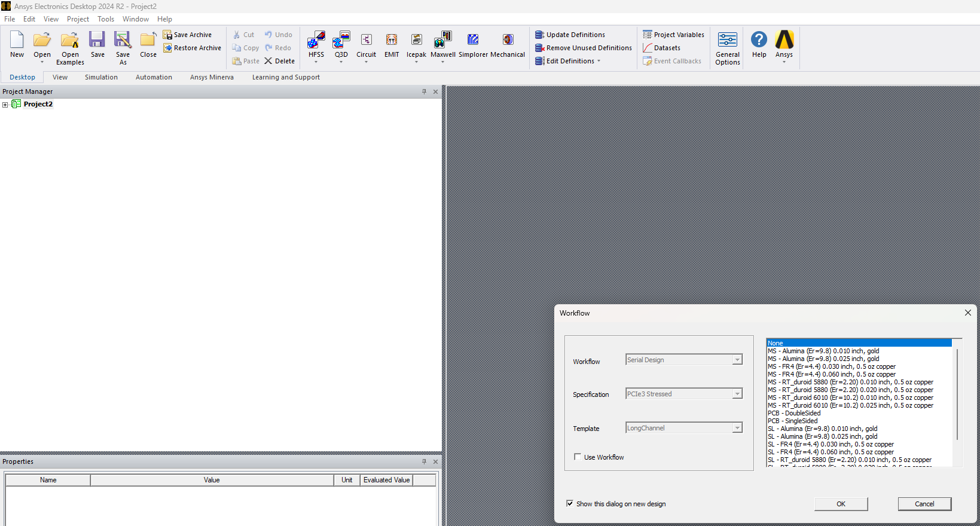Open Examples folder icon
The height and width of the screenshot is (526, 980).
point(70,40)
